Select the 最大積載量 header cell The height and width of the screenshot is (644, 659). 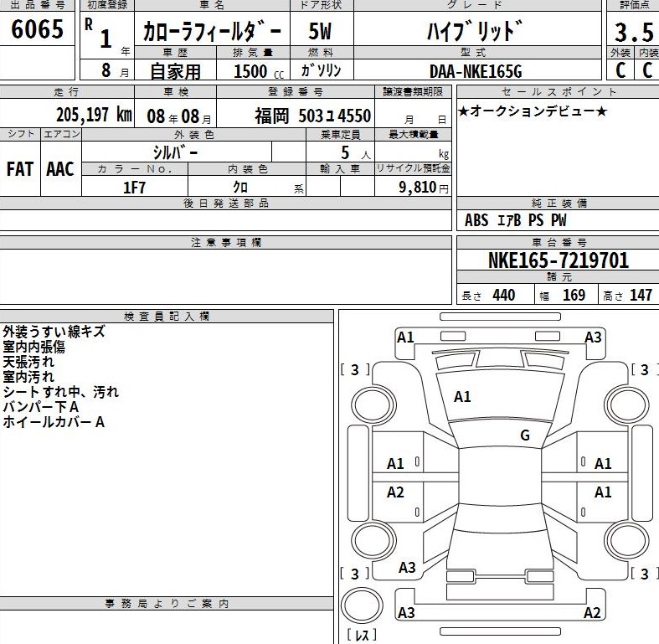pyautogui.click(x=413, y=135)
